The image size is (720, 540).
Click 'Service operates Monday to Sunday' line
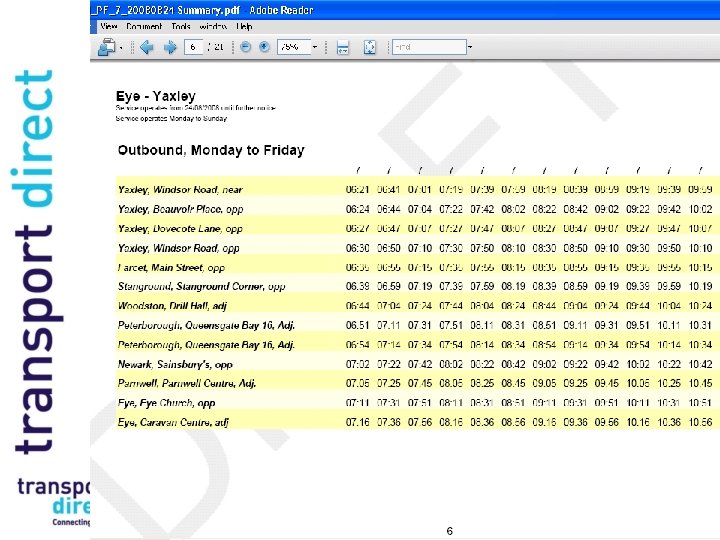[x=171, y=118]
